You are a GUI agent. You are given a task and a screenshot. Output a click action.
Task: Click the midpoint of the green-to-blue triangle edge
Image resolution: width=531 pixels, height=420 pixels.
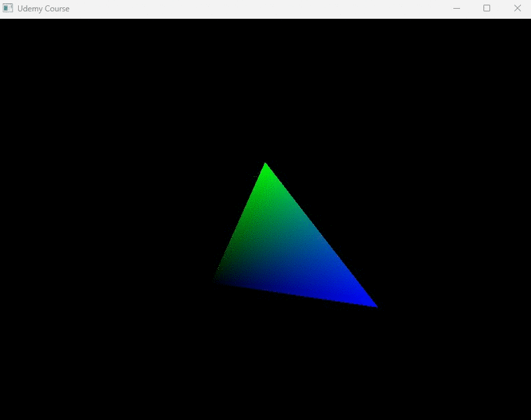[320, 233]
